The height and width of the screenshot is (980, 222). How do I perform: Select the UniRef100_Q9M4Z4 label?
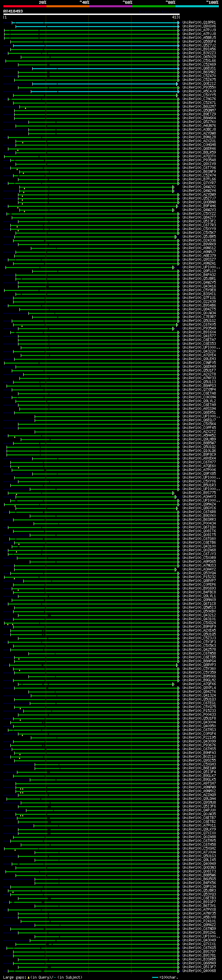click(x=199, y=504)
